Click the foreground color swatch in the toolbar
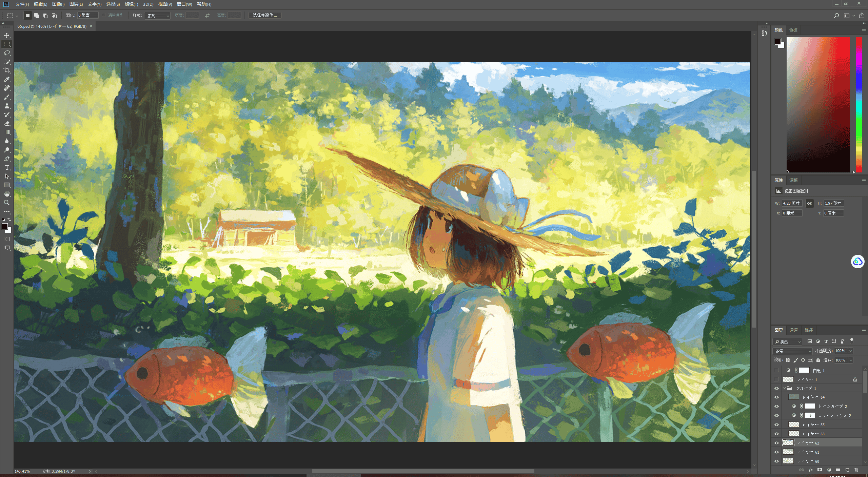The width and height of the screenshot is (868, 477). pos(5,226)
